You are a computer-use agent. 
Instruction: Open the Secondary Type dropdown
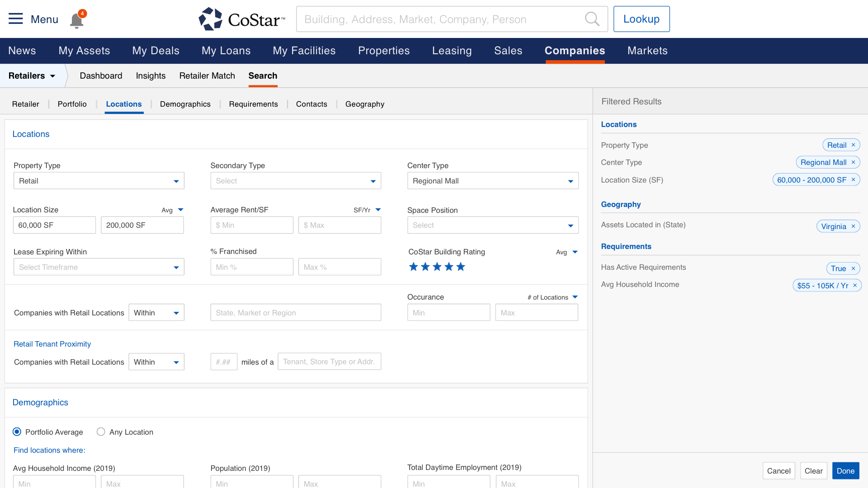pos(296,181)
